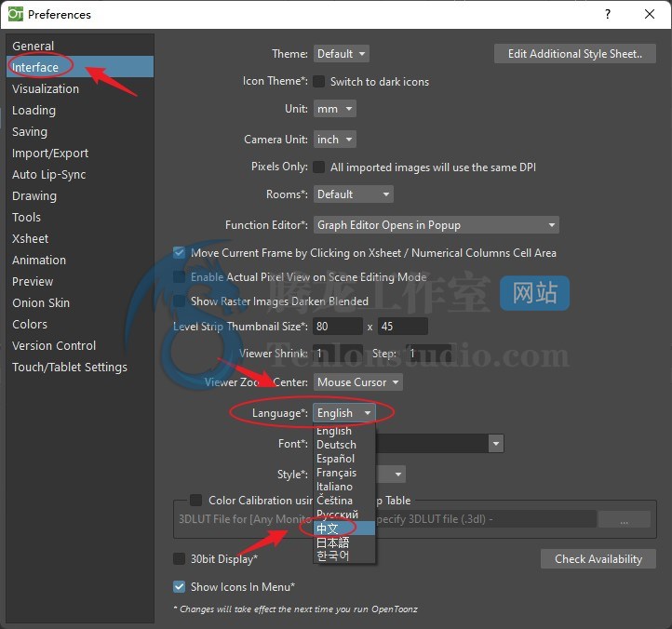The height and width of the screenshot is (629, 672).
Task: Expand the Viewer Zoom Center dropdown
Action: (358, 382)
